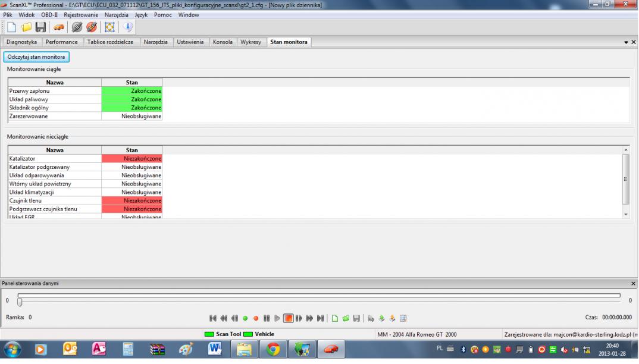Open the Pomoc menu
Screen dimensions: 639x364
coord(163,15)
